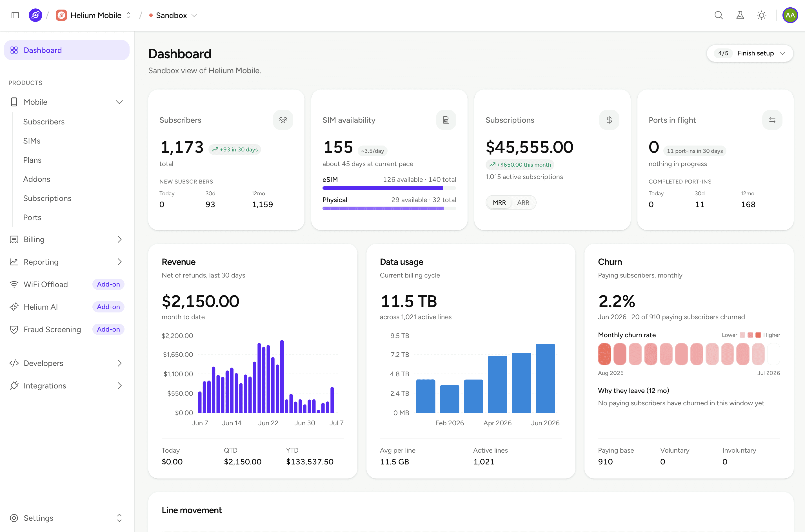
Task: Collapse the Mobile section chevron
Action: tap(119, 102)
